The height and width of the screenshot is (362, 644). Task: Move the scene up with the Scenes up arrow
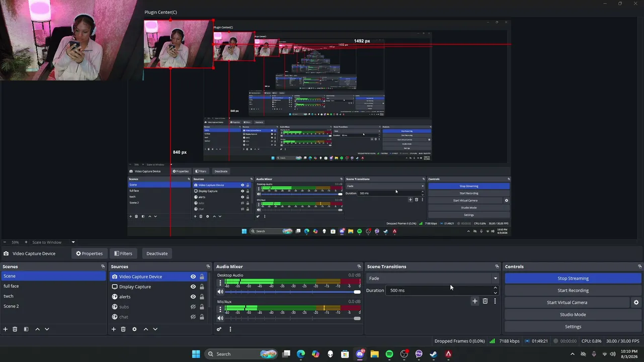(37, 329)
